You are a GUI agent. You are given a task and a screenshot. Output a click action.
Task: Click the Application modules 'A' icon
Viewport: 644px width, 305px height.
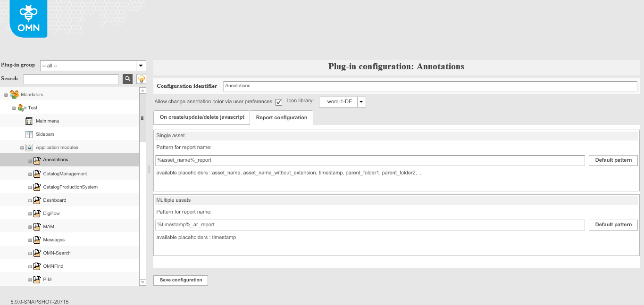(29, 147)
